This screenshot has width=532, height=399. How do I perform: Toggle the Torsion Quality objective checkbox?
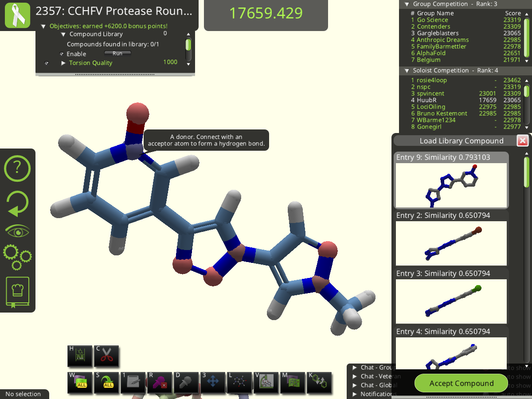pyautogui.click(x=47, y=63)
